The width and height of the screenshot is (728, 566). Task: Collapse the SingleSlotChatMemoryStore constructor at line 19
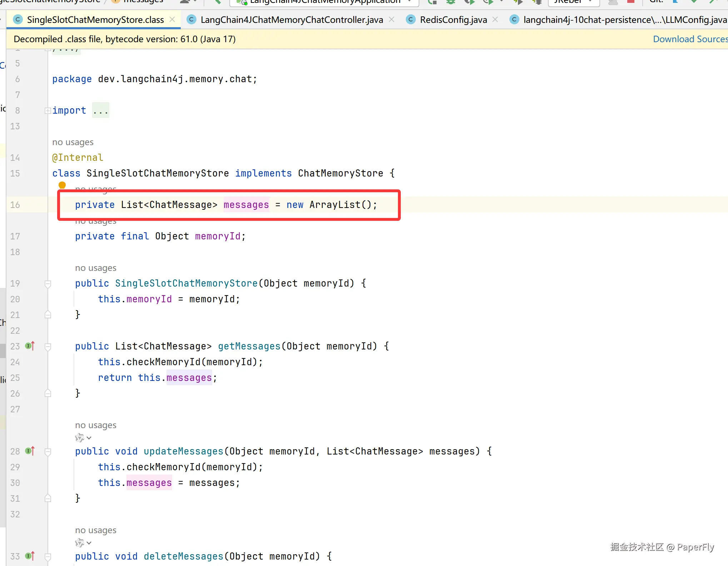coord(48,284)
